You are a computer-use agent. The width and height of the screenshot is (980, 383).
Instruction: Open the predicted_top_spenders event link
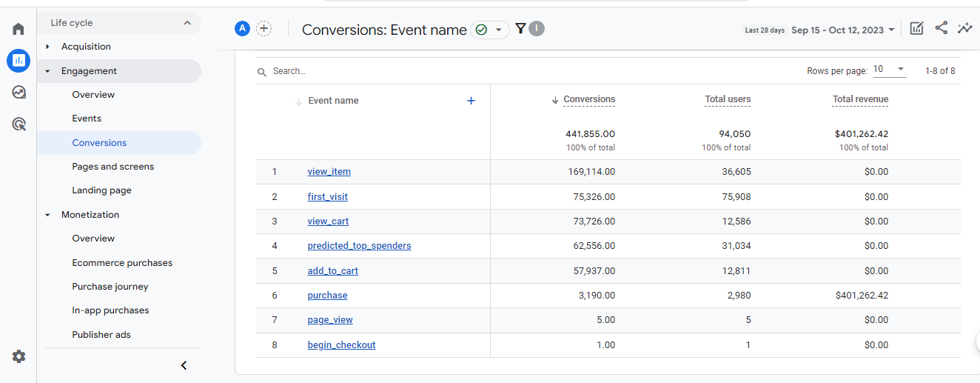pos(359,246)
